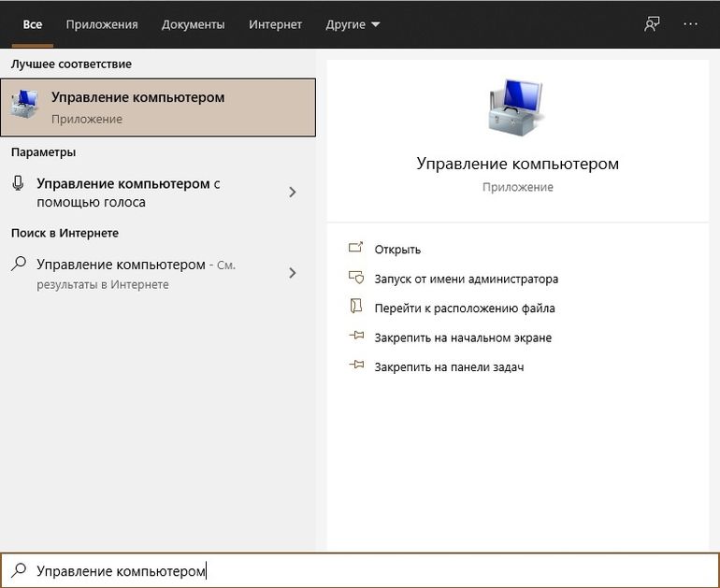Open the three-dots options menu
Screen dimensions: 720x588
point(691,24)
